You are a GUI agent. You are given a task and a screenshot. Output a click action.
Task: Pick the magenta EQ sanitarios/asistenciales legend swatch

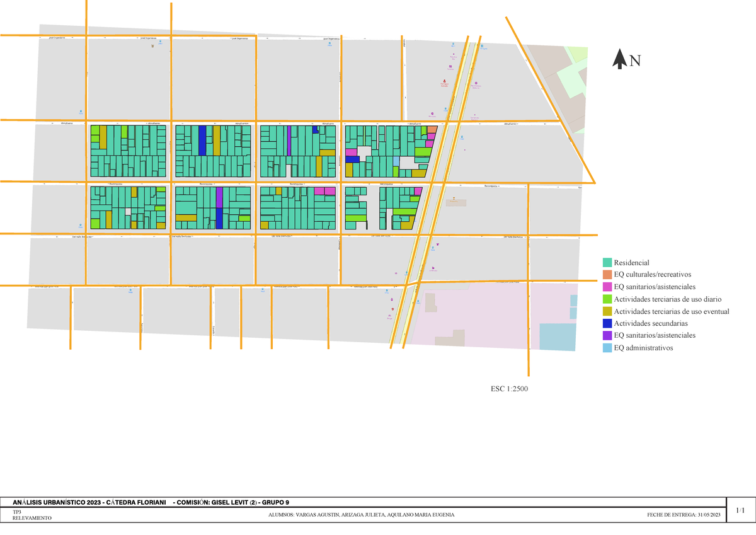click(x=607, y=287)
